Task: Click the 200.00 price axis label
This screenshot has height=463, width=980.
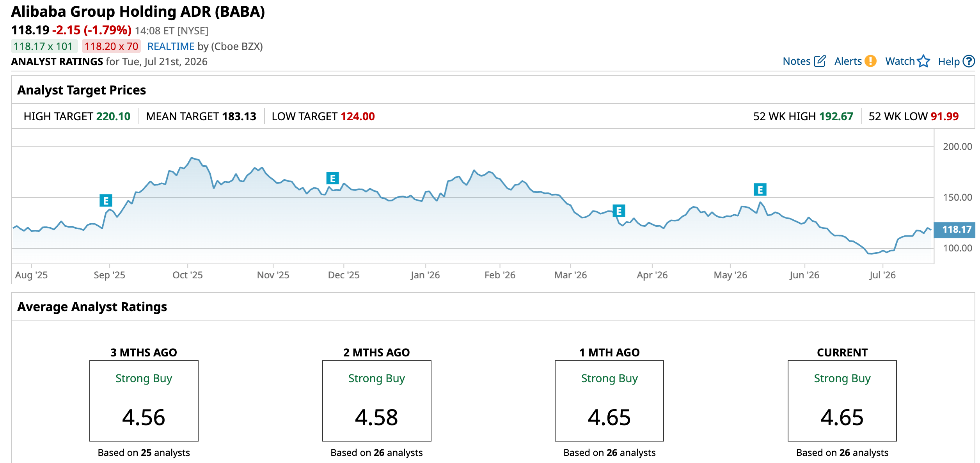Action: tap(957, 147)
